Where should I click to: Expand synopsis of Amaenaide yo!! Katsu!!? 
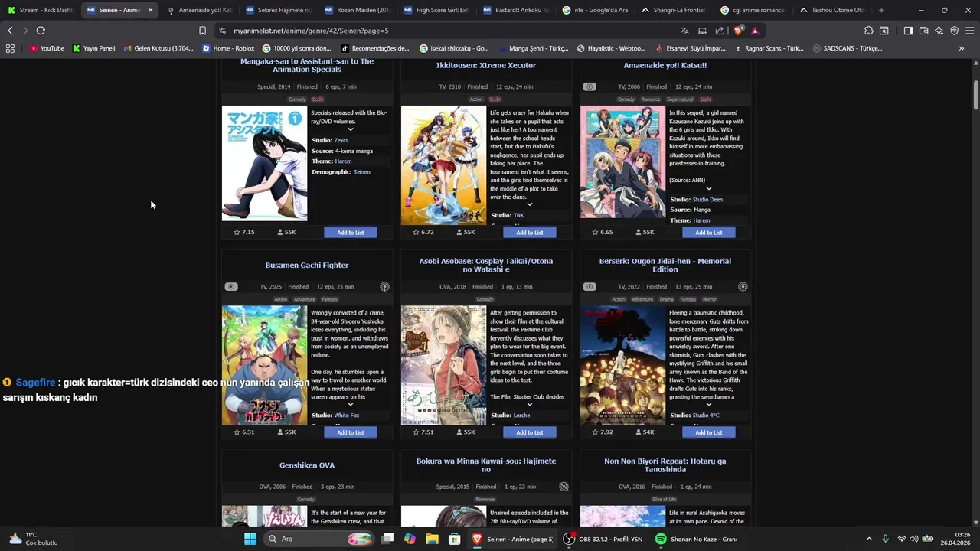[709, 188]
